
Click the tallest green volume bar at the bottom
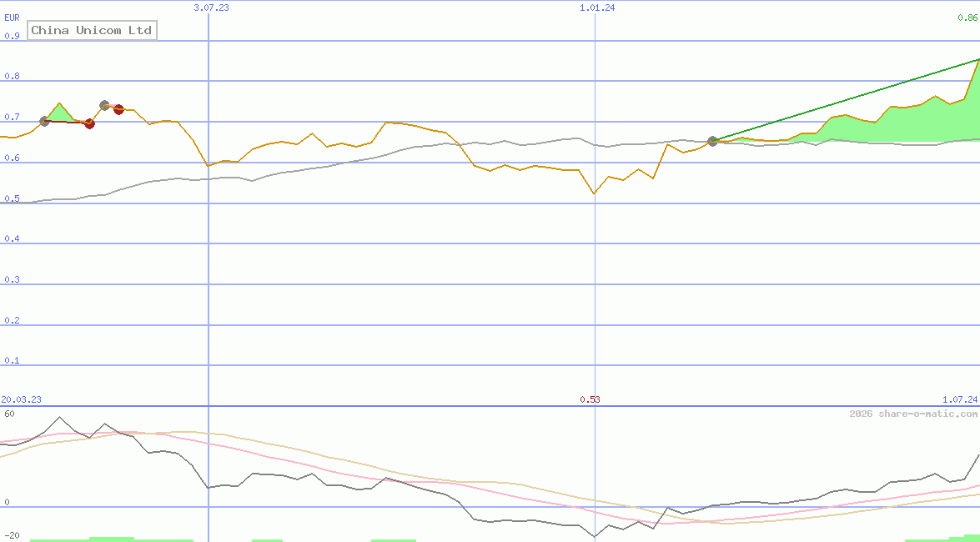[113, 538]
